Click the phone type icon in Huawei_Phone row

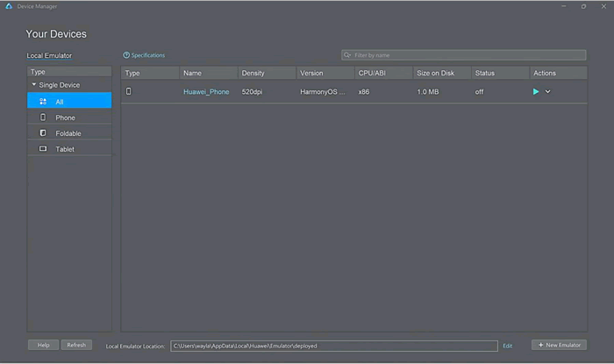[x=128, y=91]
